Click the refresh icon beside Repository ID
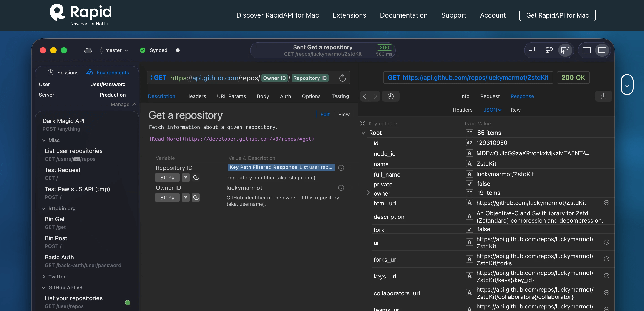This screenshot has height=311, width=644. coord(342,78)
